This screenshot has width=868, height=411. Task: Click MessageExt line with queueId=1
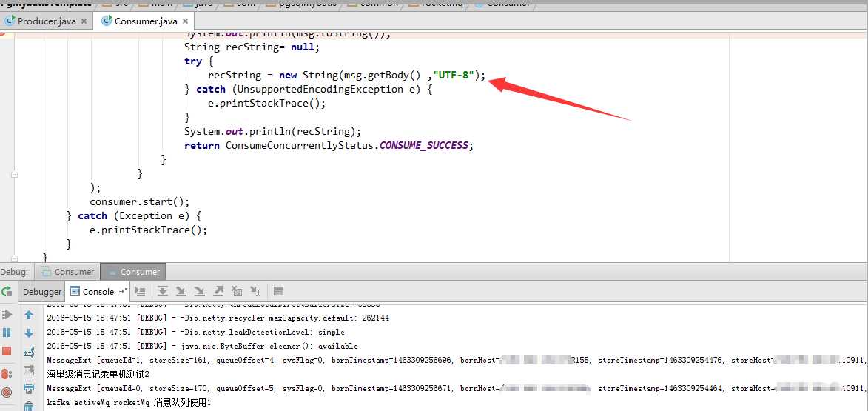point(457,360)
